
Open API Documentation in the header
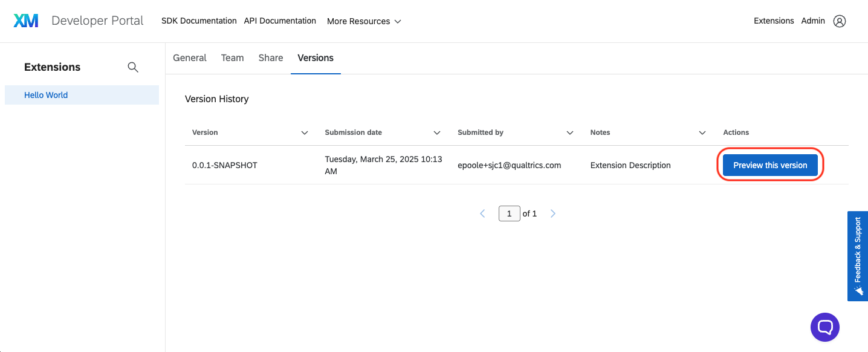click(x=280, y=21)
